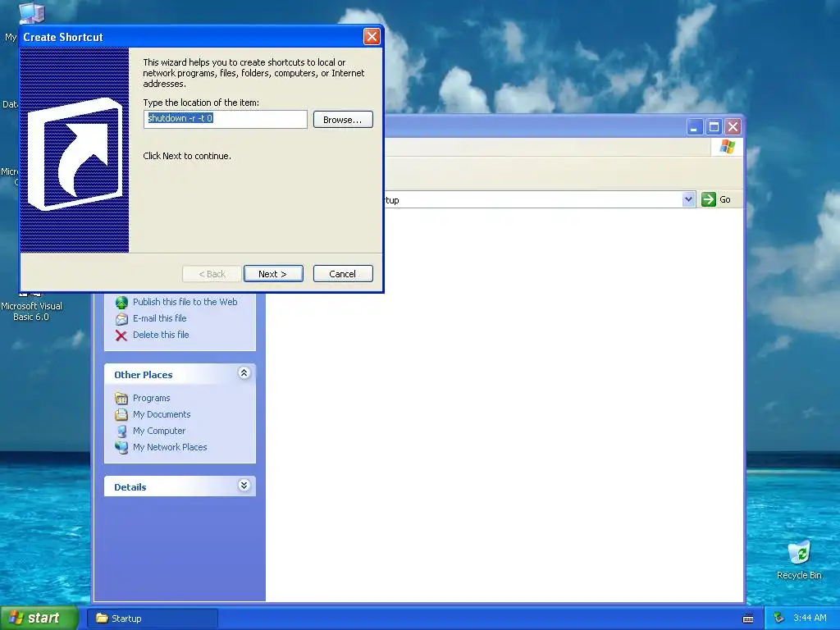
Task: Minimize the Startup explorer window
Action: point(695,127)
